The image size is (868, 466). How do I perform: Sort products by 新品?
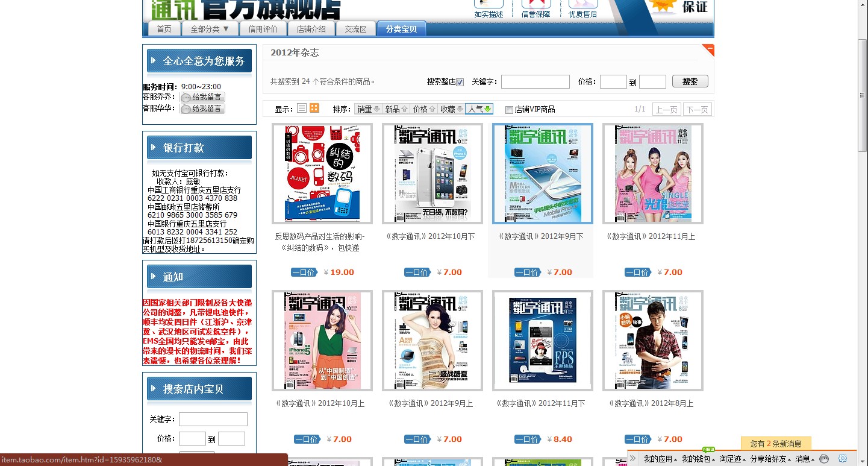coord(396,109)
